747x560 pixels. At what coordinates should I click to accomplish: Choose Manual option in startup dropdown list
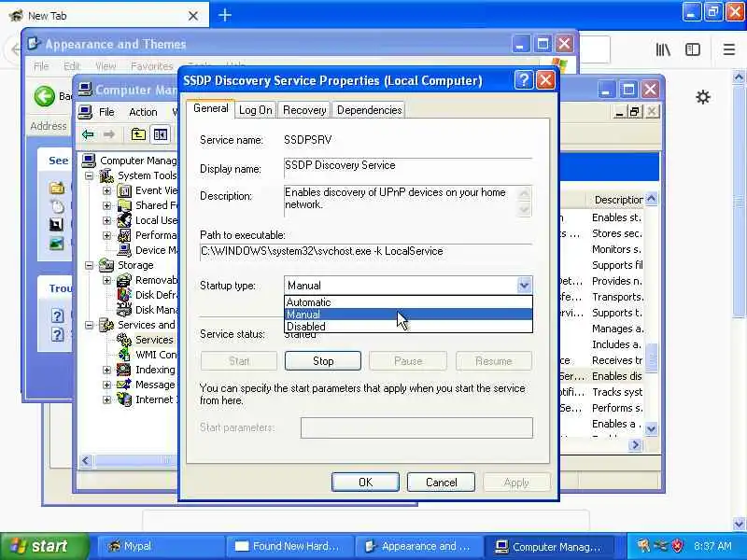(x=408, y=315)
